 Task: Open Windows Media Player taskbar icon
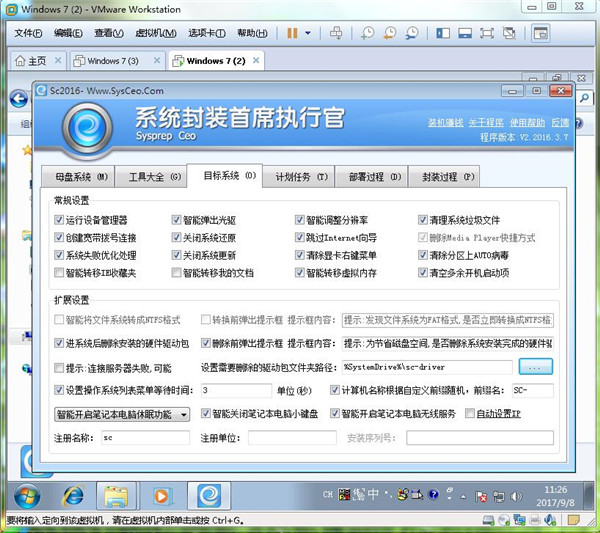pos(161,496)
